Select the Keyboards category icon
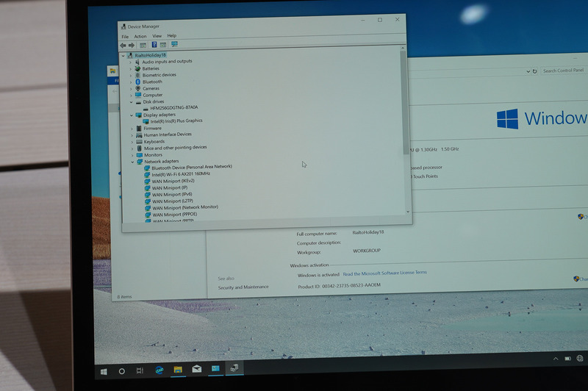 (139, 142)
